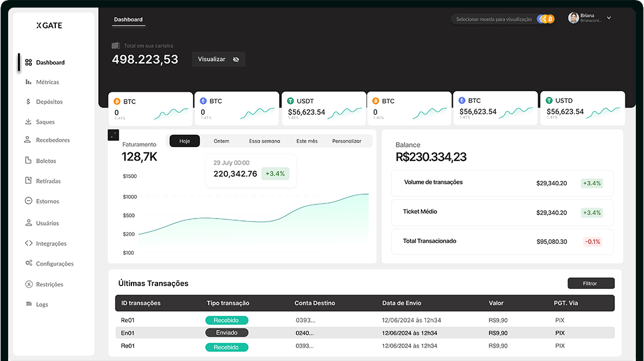Click the USDT balance card sparkline
Viewport: 644px width, 361px height.
[x=344, y=112]
